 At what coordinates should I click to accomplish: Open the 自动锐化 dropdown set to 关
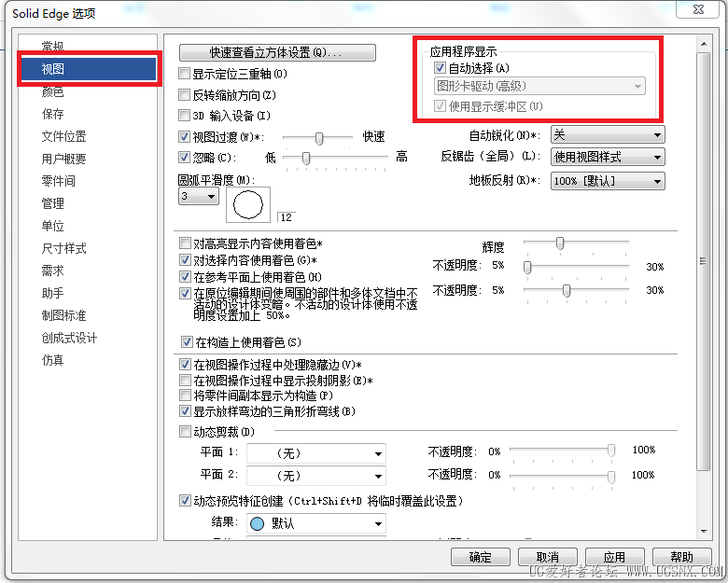608,135
